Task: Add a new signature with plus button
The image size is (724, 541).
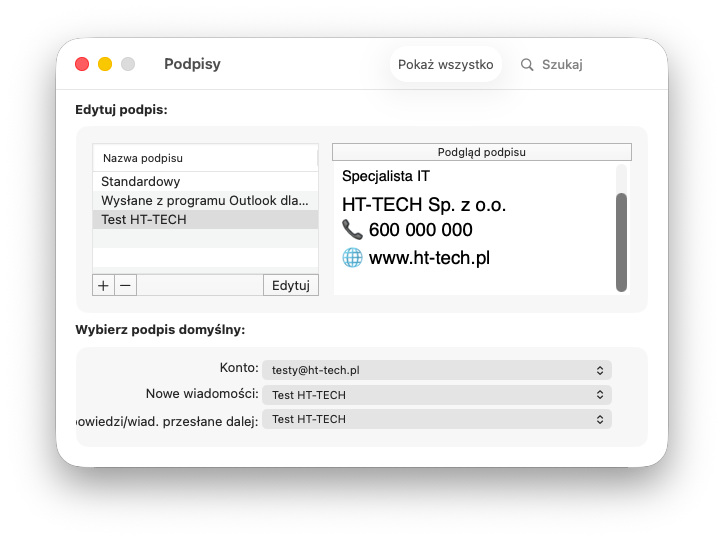Action: 103,286
